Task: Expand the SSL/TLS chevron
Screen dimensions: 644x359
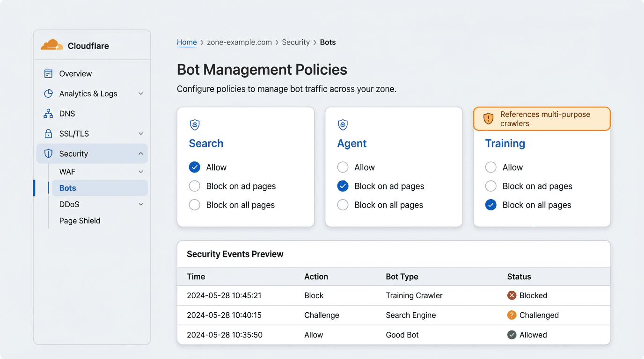Action: pos(141,134)
